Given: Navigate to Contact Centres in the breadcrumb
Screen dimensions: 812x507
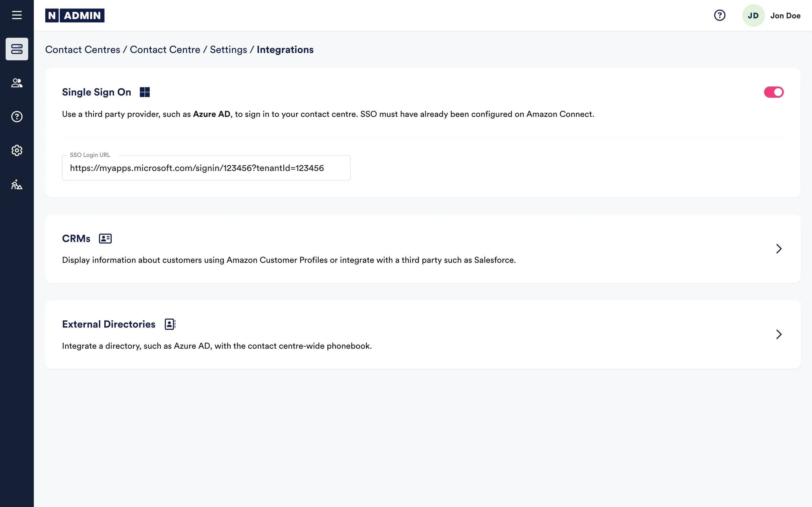Looking at the screenshot, I should click(83, 49).
